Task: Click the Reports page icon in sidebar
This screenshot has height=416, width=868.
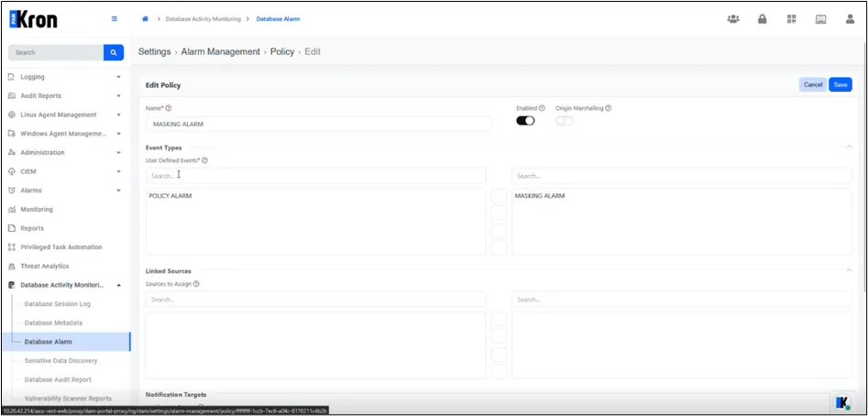Action: (x=12, y=228)
